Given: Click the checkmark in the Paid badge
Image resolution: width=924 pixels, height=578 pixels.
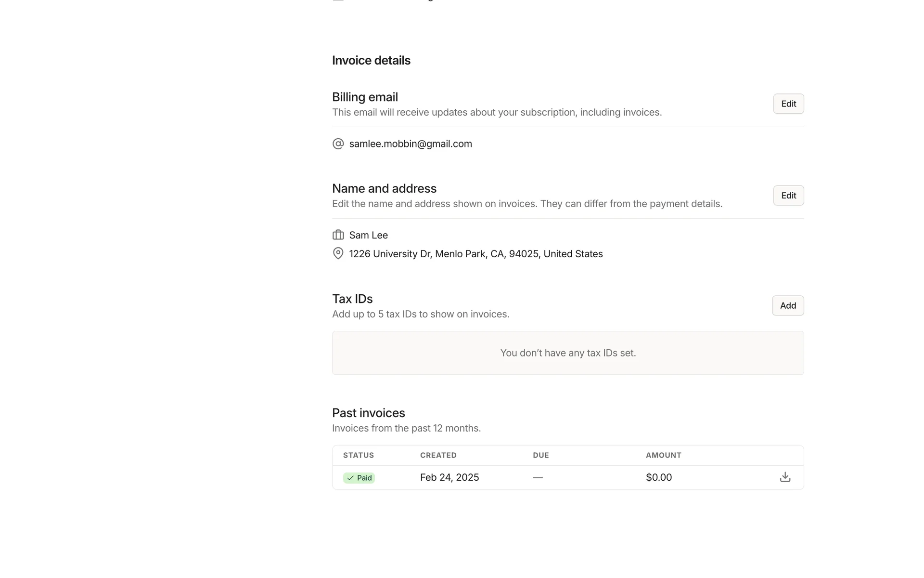Looking at the screenshot, I should [x=350, y=478].
